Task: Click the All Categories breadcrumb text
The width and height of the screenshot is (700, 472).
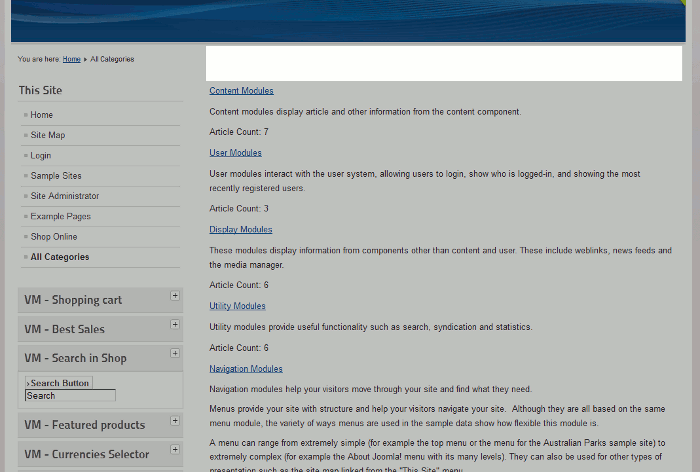Action: point(112,59)
